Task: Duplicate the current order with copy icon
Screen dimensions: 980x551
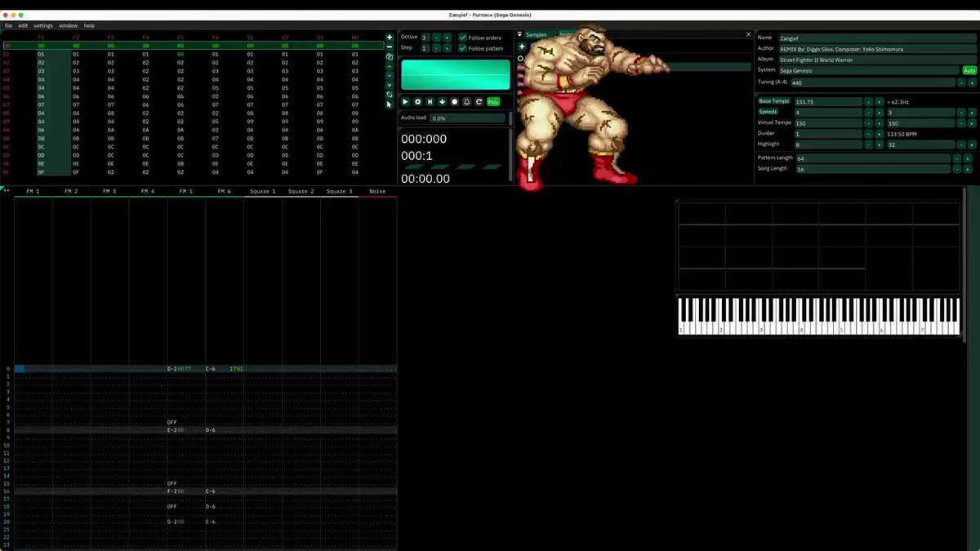Action: click(389, 56)
